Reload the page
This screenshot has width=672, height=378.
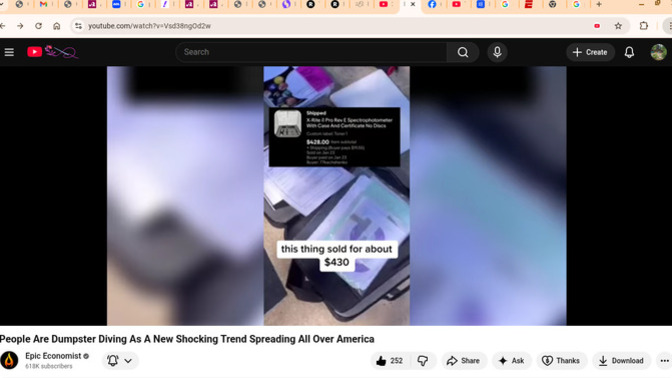[38, 26]
